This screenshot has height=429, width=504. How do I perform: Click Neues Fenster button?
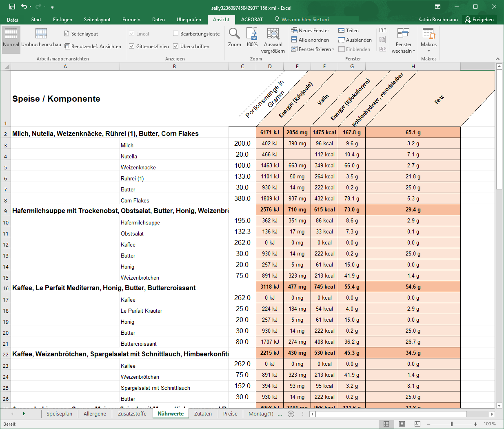[310, 31]
